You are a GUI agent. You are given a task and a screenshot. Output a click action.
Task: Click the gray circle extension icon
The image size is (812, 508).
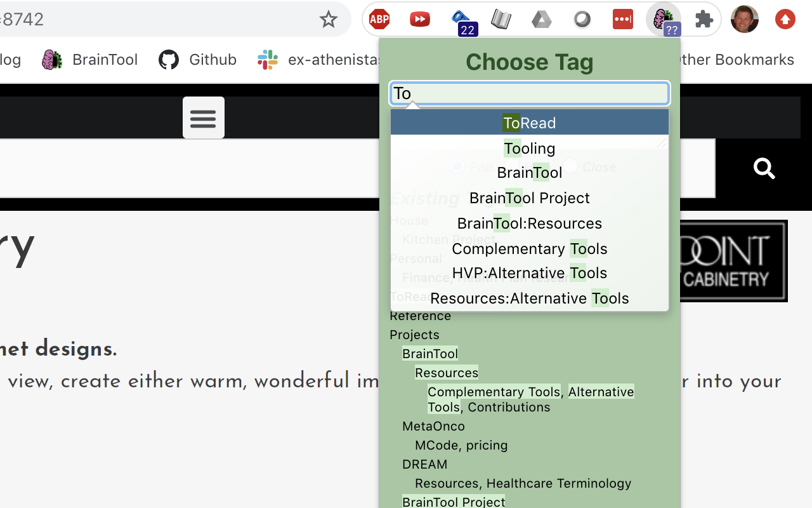pos(582,20)
